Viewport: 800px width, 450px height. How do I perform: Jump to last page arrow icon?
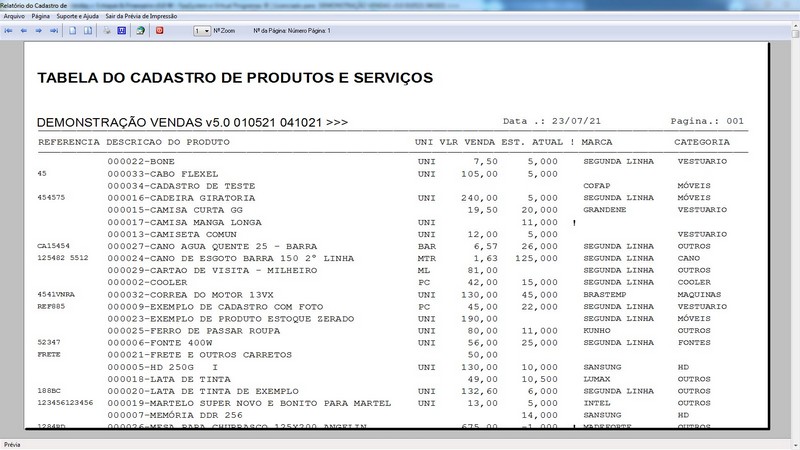[x=54, y=31]
